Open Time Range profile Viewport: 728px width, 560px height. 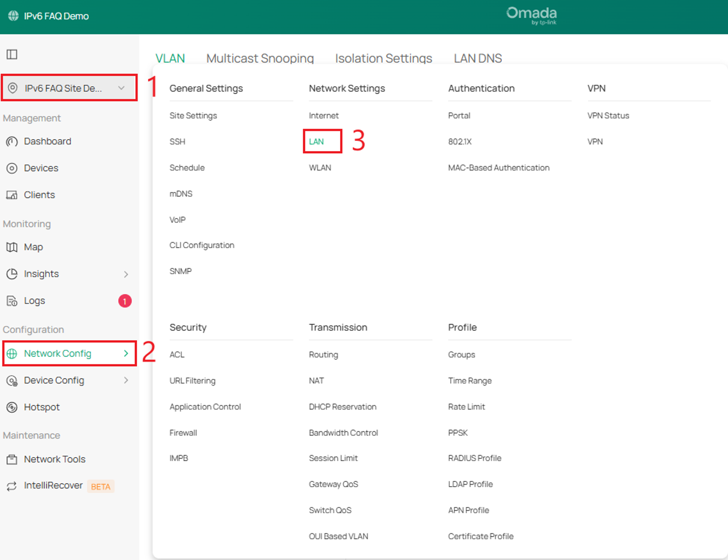pos(470,381)
